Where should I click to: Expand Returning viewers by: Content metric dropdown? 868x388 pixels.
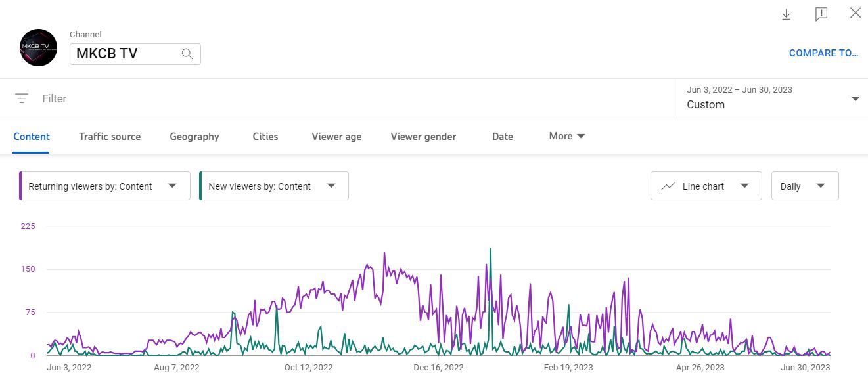click(x=172, y=186)
